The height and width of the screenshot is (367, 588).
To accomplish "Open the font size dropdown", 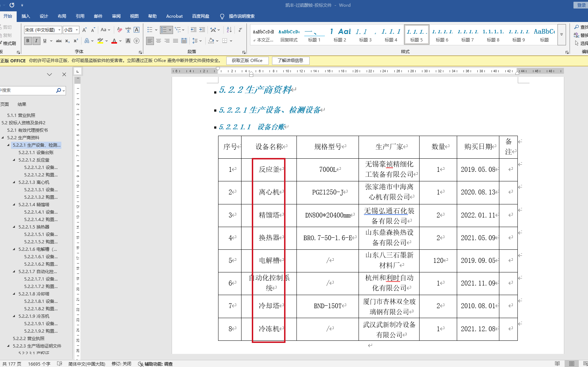I will coord(77,30).
